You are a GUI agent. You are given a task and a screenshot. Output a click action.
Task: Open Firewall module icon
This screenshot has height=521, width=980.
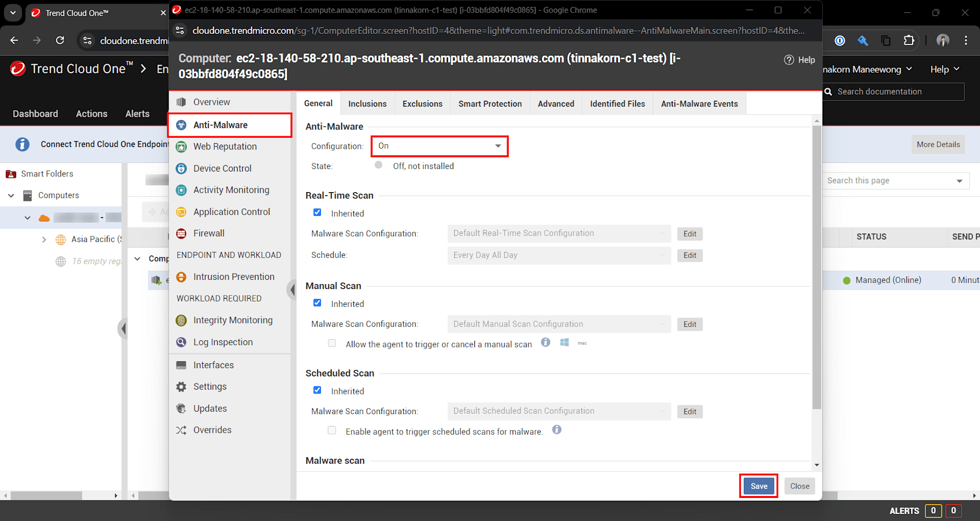181,233
